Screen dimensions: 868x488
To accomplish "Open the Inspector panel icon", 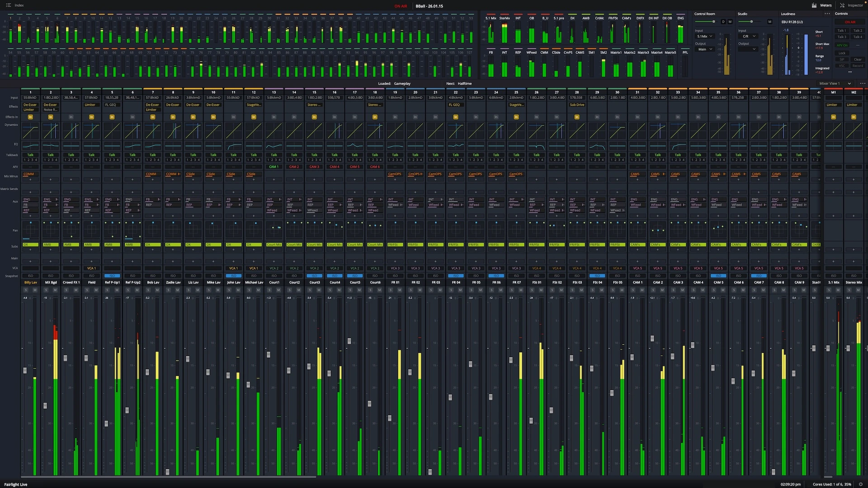I will tap(843, 5).
